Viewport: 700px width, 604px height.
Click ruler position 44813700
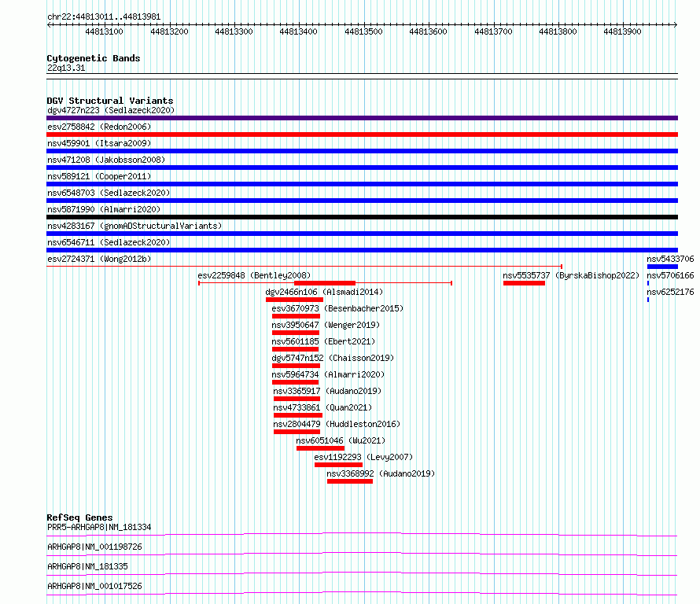tap(493, 31)
